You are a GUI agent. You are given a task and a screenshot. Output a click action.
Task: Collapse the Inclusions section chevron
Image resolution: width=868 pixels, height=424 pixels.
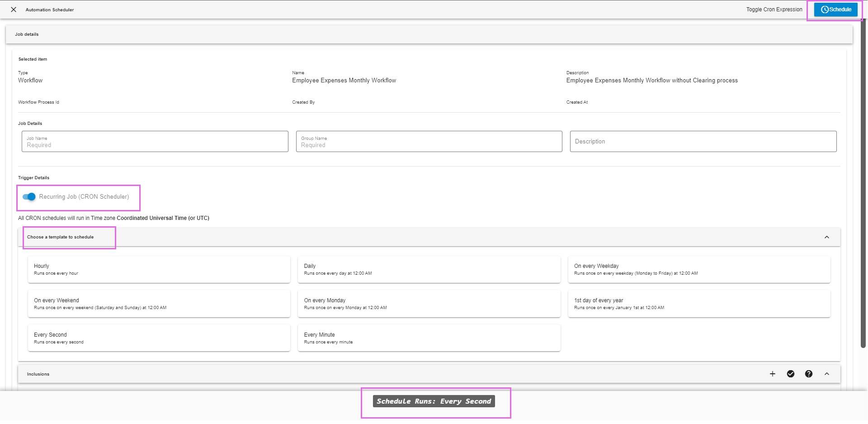point(826,374)
